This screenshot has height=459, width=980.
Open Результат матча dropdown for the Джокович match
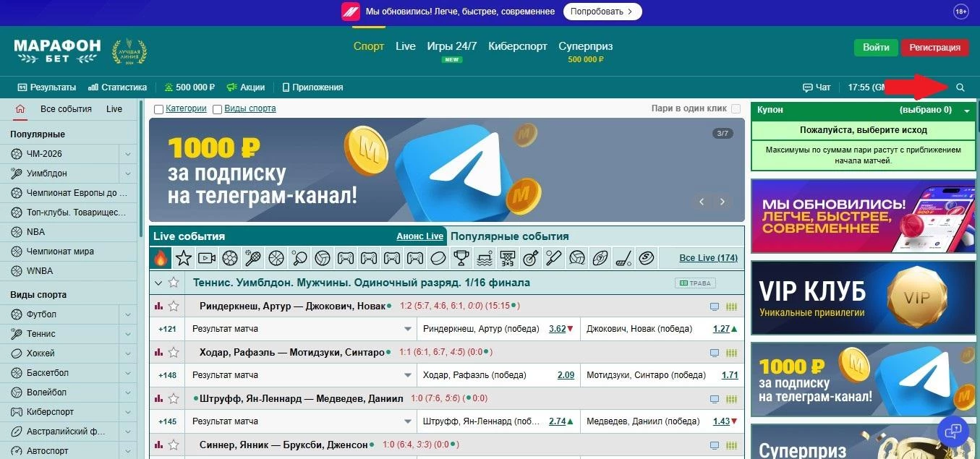coord(301,329)
